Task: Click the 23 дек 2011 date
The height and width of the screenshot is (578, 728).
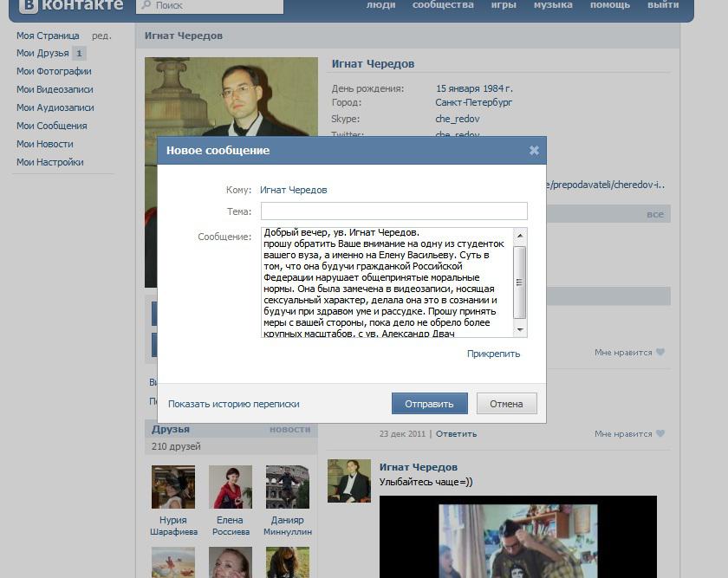Action: [x=402, y=433]
